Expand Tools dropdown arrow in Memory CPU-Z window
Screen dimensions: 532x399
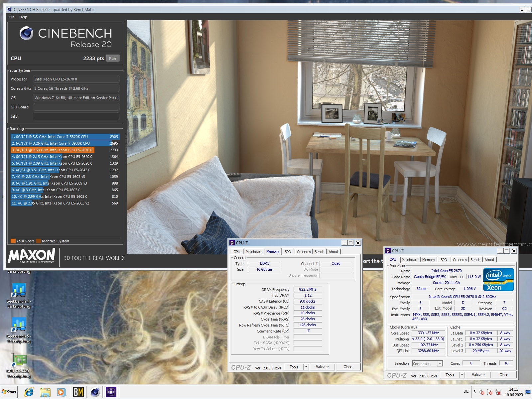point(306,367)
